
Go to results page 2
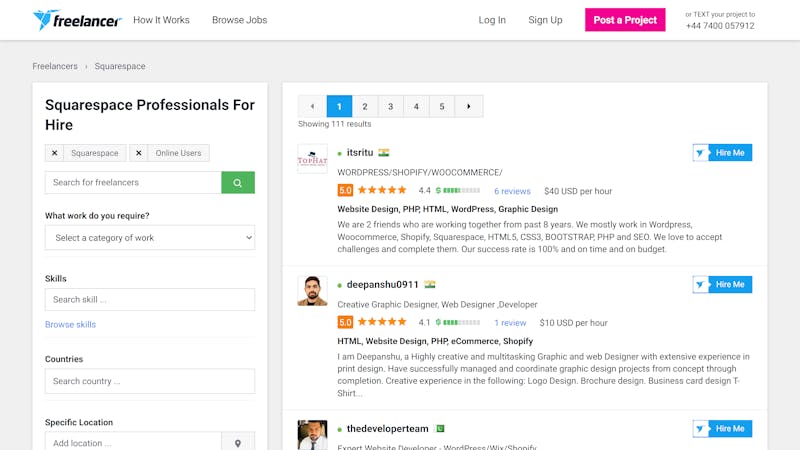click(x=365, y=106)
